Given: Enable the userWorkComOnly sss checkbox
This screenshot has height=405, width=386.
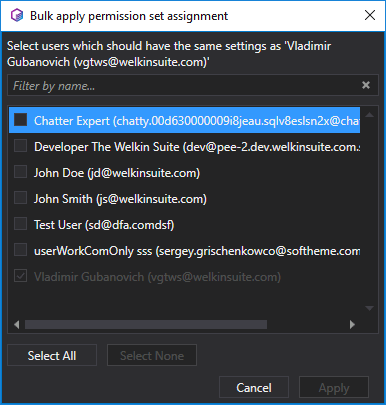Looking at the screenshot, I should pos(20,250).
